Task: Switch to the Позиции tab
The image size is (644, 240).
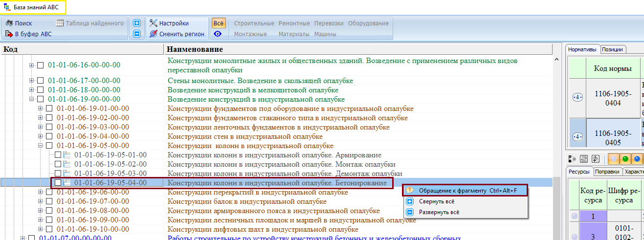Action: coord(612,49)
